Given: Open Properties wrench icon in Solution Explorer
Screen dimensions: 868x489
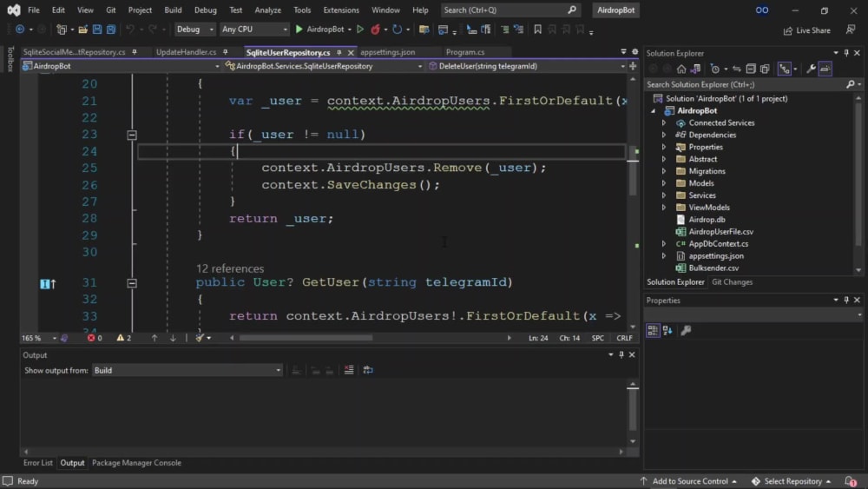Looking at the screenshot, I should pyautogui.click(x=811, y=69).
